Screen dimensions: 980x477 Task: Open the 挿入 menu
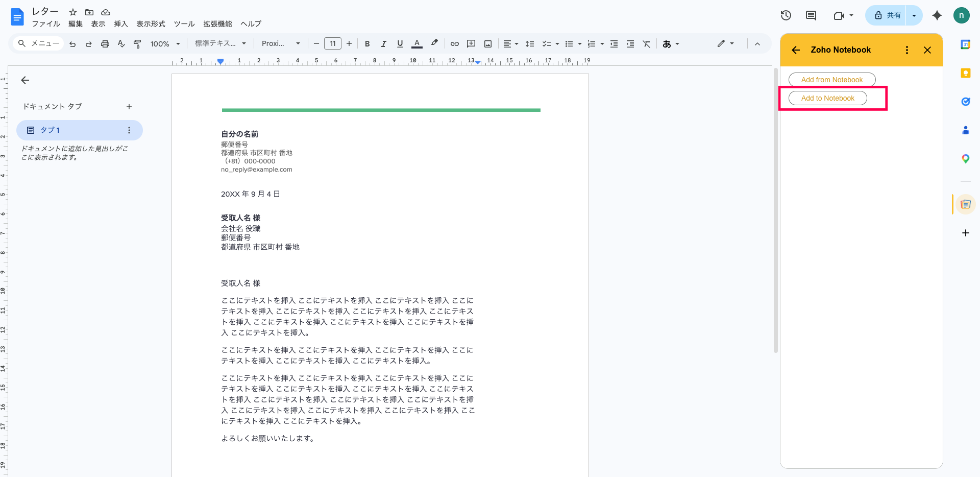click(x=120, y=24)
